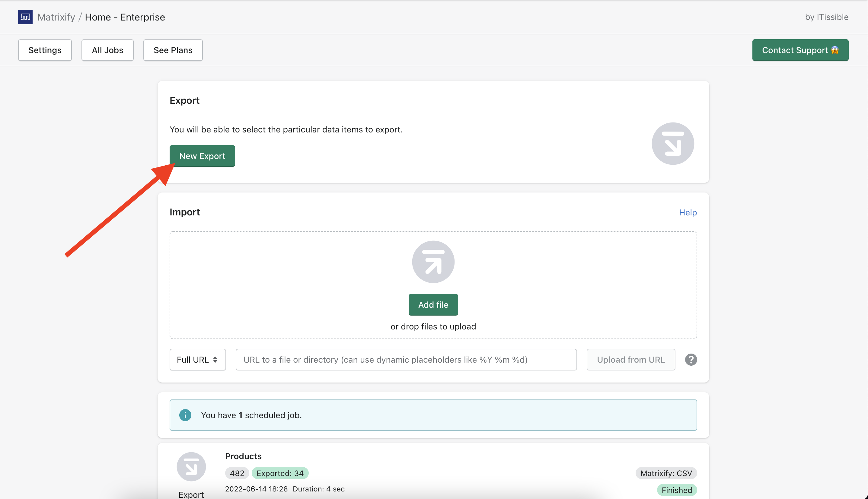Start a New Export

click(202, 156)
